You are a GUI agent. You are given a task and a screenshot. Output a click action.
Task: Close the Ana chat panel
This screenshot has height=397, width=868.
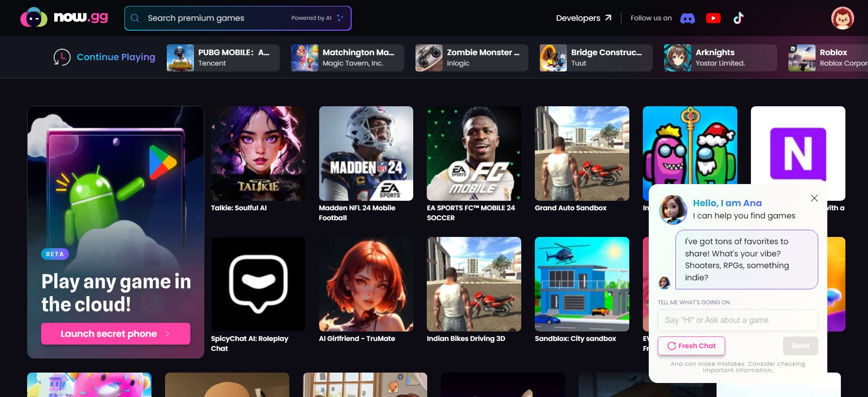[x=814, y=198]
